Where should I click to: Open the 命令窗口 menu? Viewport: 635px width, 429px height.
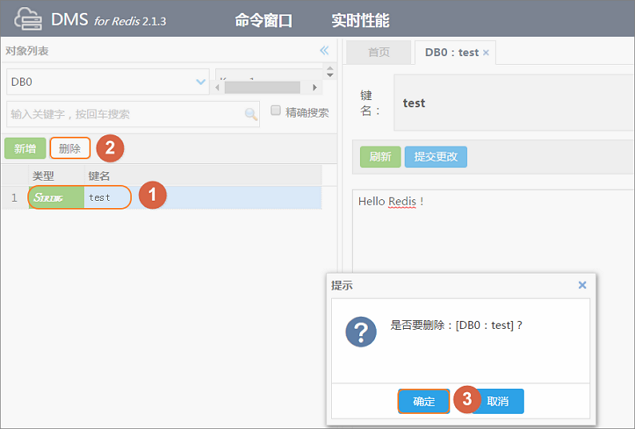[264, 20]
